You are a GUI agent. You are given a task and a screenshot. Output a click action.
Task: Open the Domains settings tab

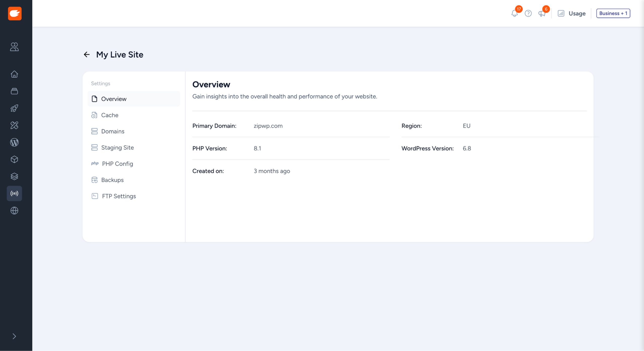(113, 131)
